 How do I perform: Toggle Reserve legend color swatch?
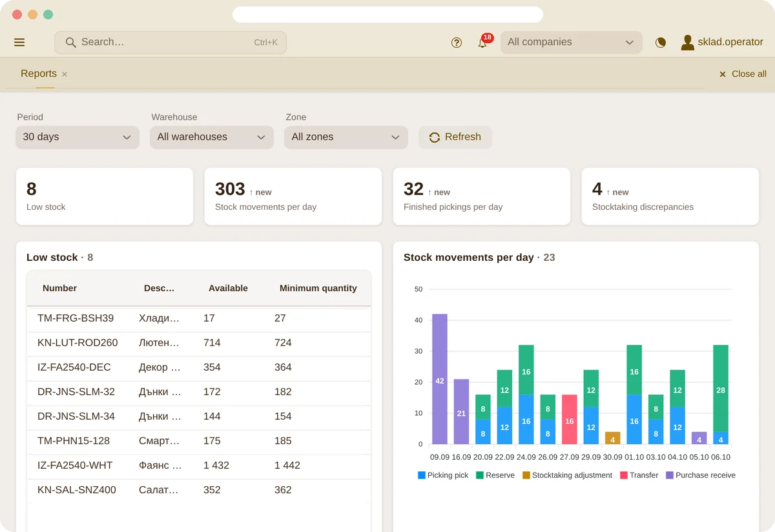click(x=480, y=475)
